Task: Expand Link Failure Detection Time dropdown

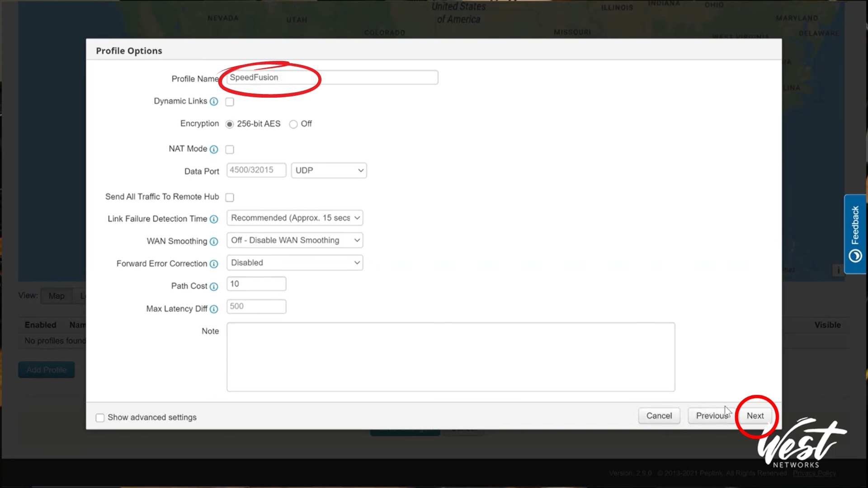Action: coord(295,218)
